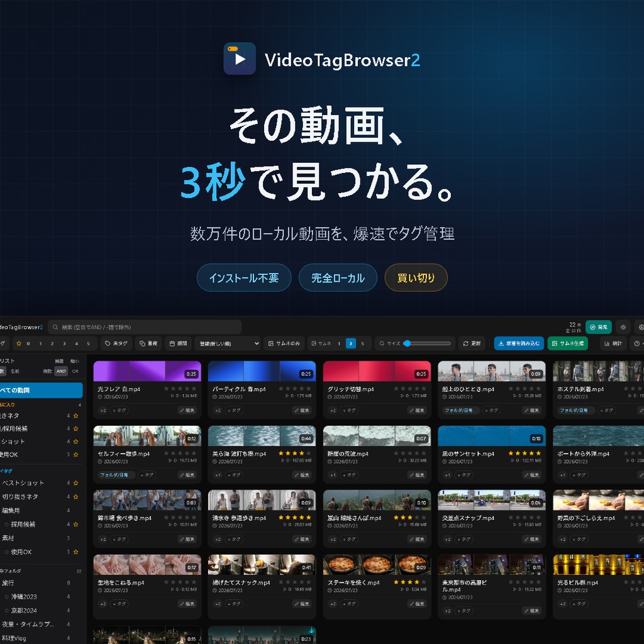
Task: Open the 期間 date range filter
Action: (178, 343)
